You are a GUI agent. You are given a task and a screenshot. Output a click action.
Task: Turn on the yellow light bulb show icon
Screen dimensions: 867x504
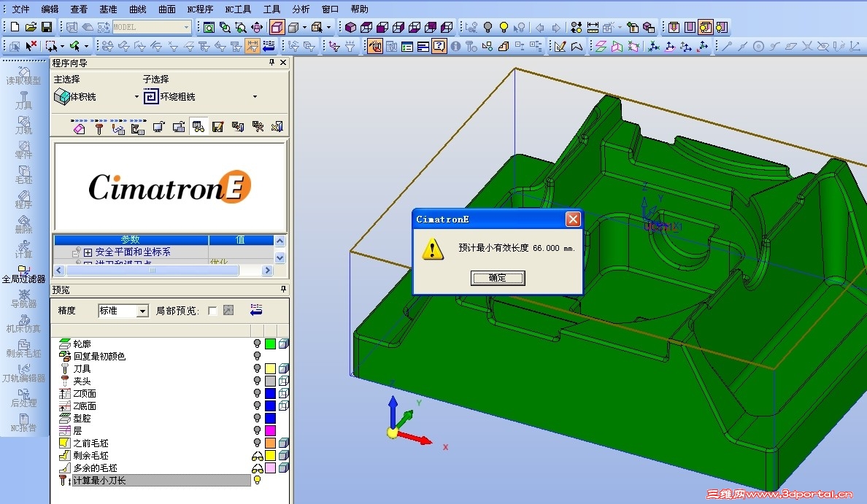[x=504, y=27]
